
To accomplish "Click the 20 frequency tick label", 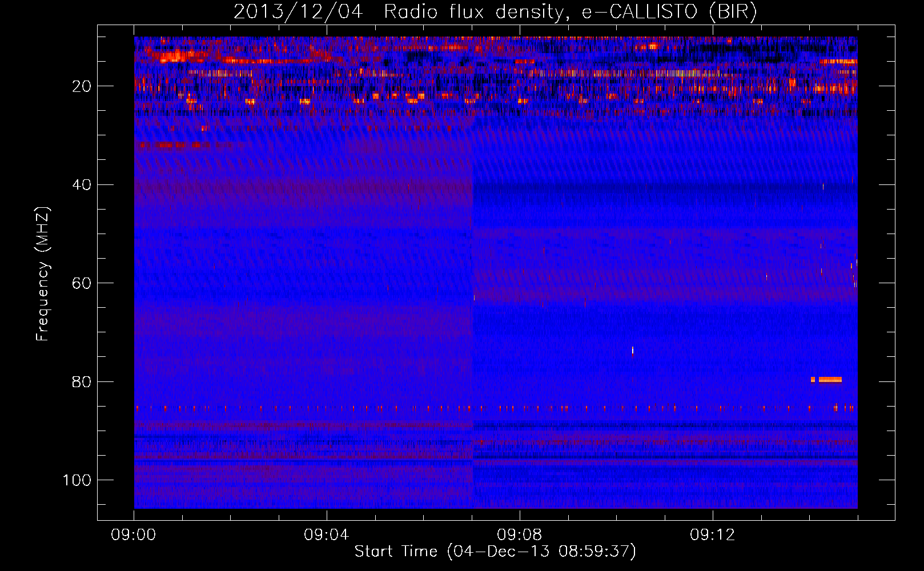I will tap(82, 86).
